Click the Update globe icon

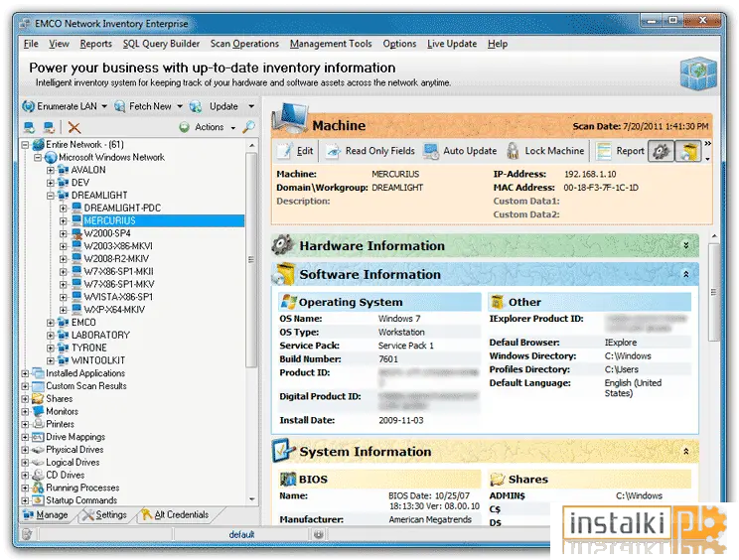click(x=196, y=107)
